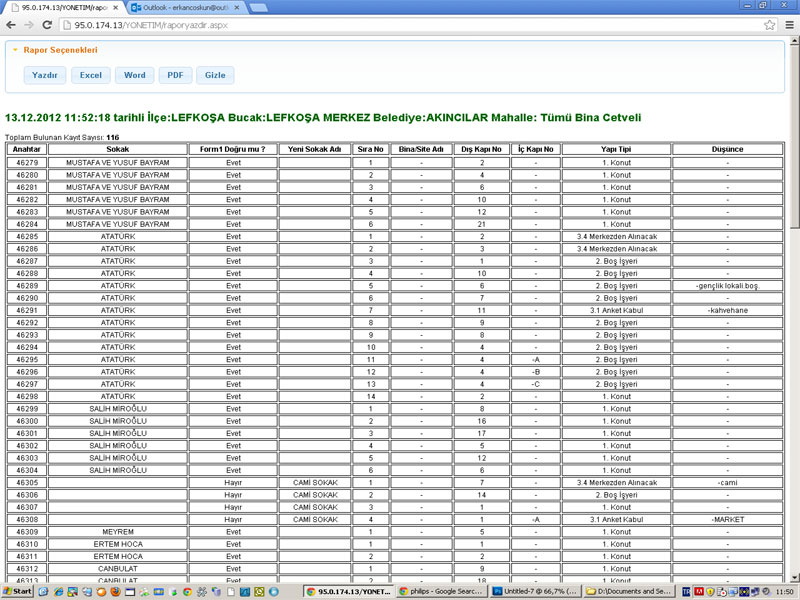Image resolution: width=800 pixels, height=600 pixels.
Task: Click the Yeni Sokak Adı column header
Action: pyautogui.click(x=314, y=149)
